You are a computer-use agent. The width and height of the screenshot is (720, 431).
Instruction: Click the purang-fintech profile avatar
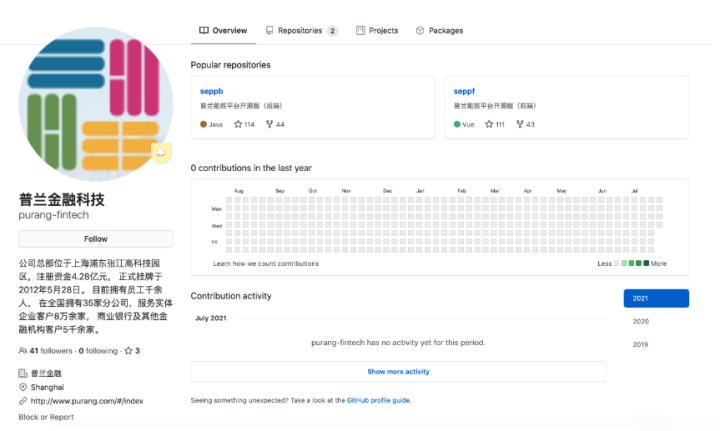click(96, 104)
